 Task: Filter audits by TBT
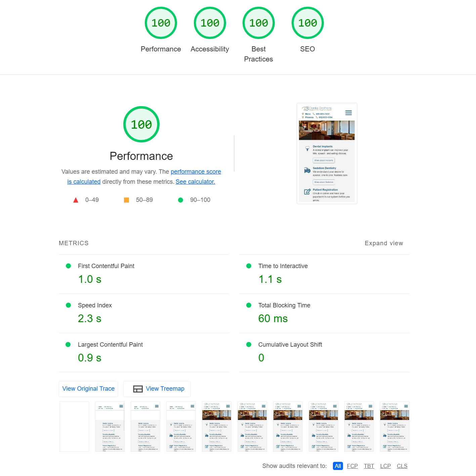pos(369,466)
